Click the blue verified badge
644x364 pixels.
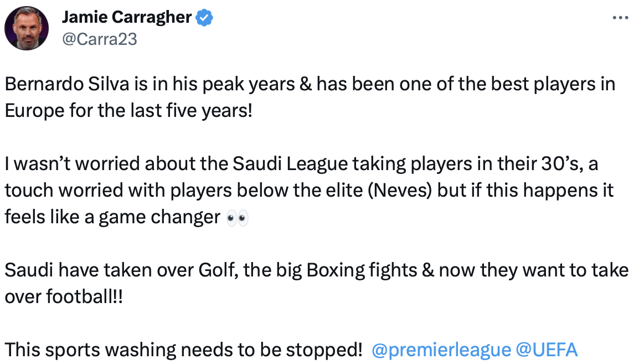pos(204,18)
